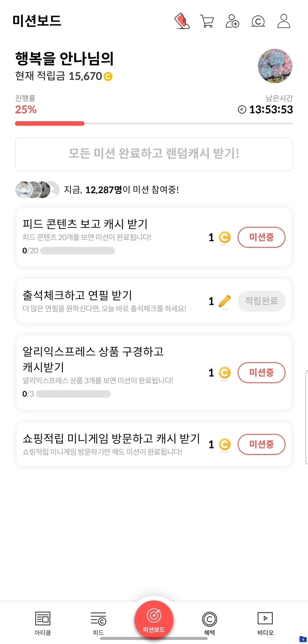This screenshot has width=308, height=644.
Task: Open the shopping cart icon
Action: click(207, 21)
